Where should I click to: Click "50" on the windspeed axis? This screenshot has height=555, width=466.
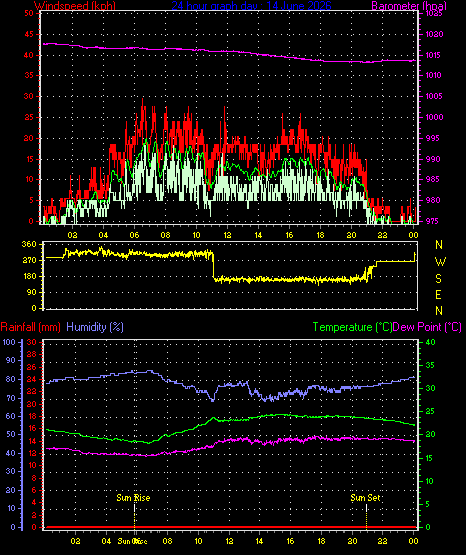[x=29, y=13]
